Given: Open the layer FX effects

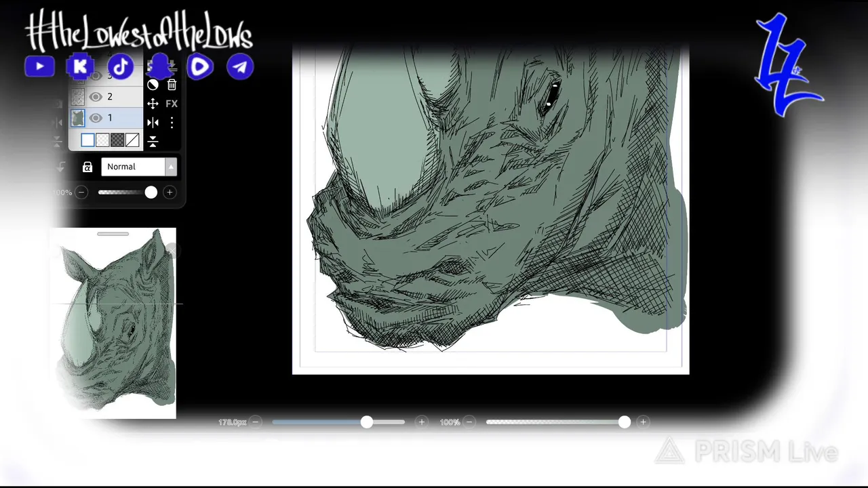Looking at the screenshot, I should point(172,104).
